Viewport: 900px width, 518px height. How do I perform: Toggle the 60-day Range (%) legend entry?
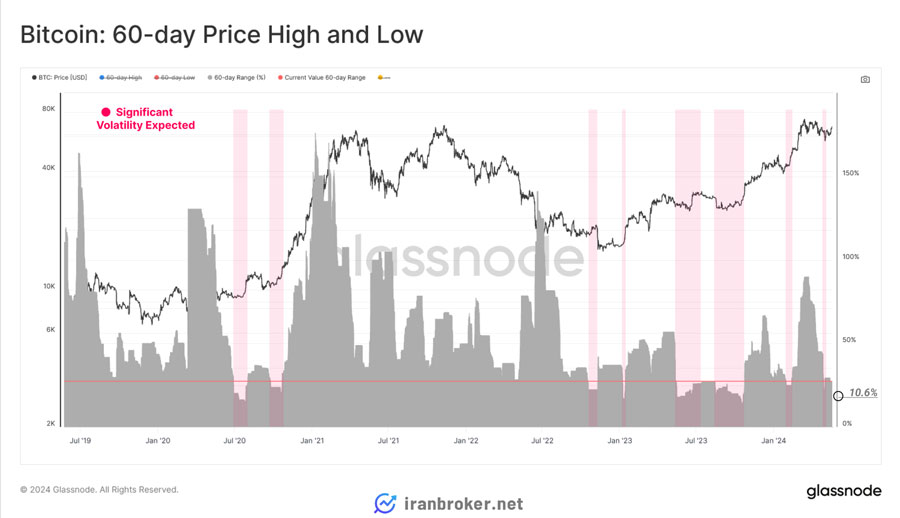(236, 78)
